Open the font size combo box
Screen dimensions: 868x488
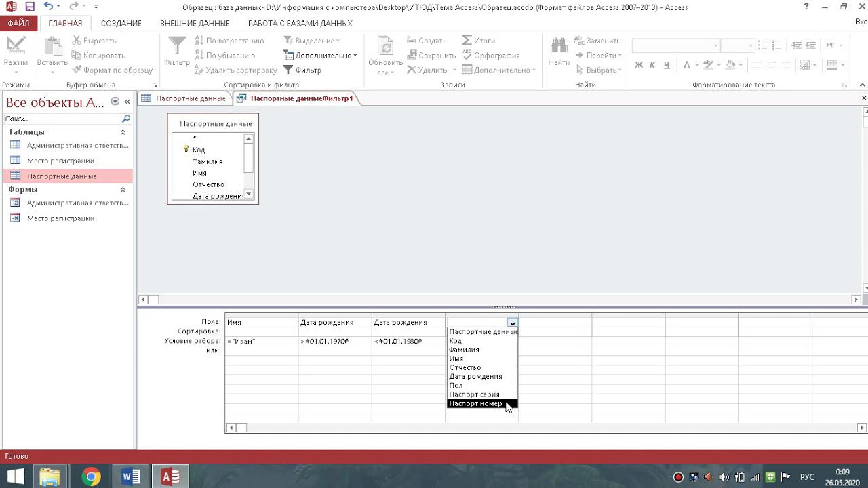pos(738,45)
